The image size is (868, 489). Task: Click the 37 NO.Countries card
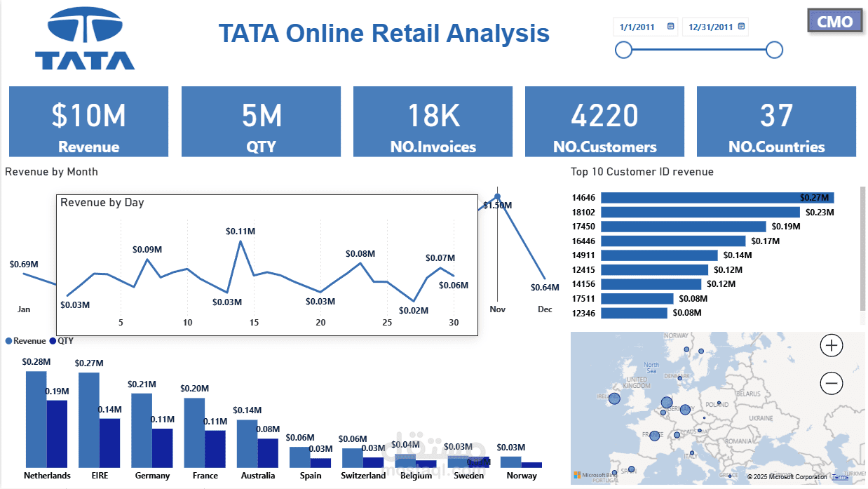point(776,121)
